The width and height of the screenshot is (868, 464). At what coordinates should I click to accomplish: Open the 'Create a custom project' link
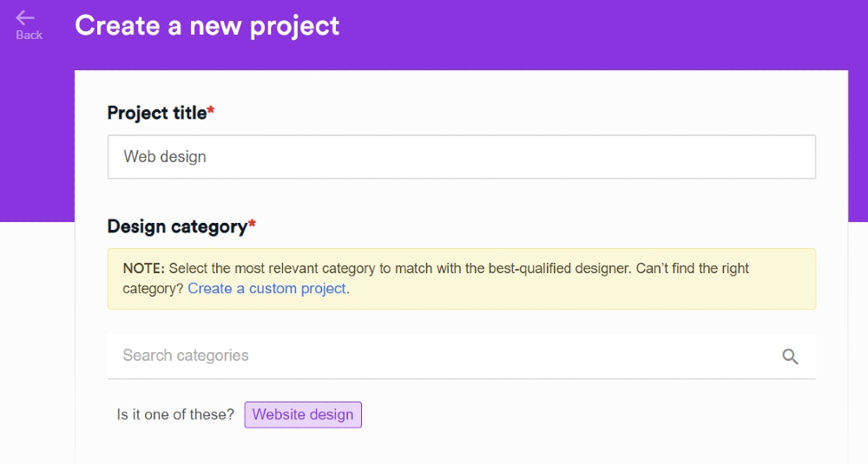coord(267,289)
